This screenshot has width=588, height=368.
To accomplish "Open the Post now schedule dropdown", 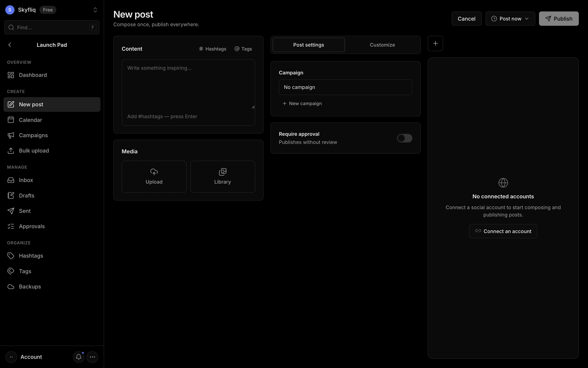I will pos(510,19).
